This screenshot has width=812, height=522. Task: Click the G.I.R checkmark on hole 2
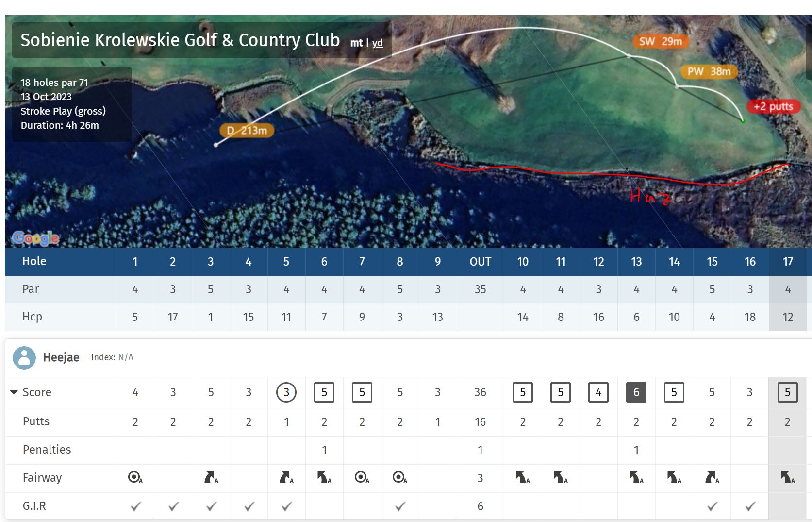point(173,506)
